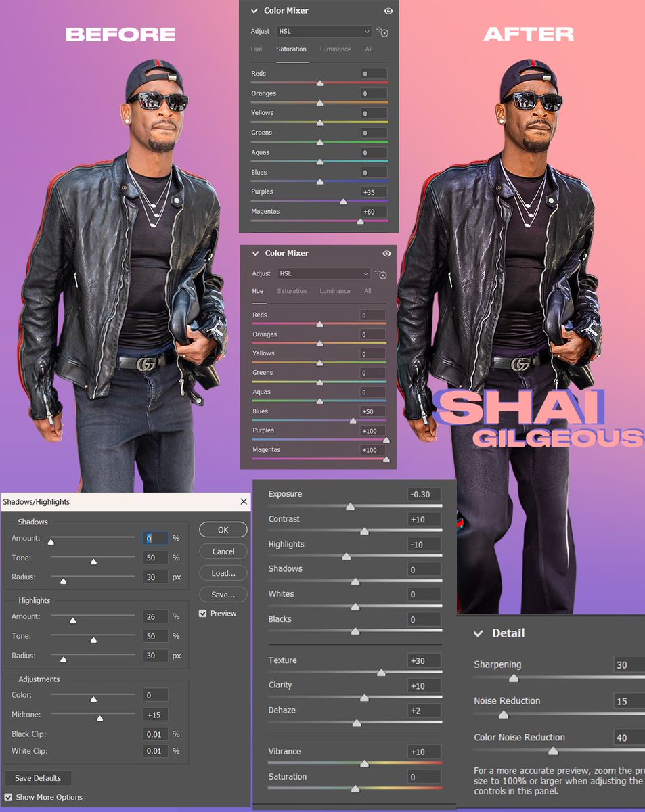The height and width of the screenshot is (812, 645).
Task: Click Black Clip value field
Action: point(156,734)
